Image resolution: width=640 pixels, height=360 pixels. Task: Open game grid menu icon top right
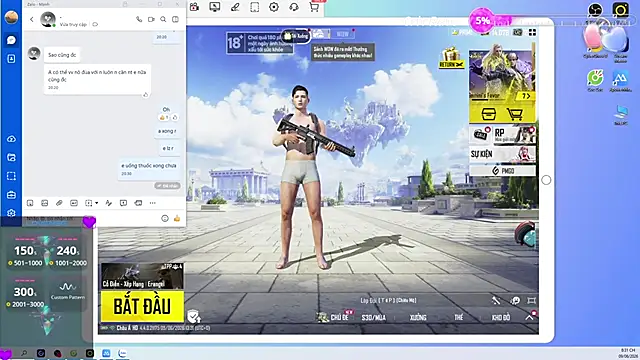[x=532, y=32]
